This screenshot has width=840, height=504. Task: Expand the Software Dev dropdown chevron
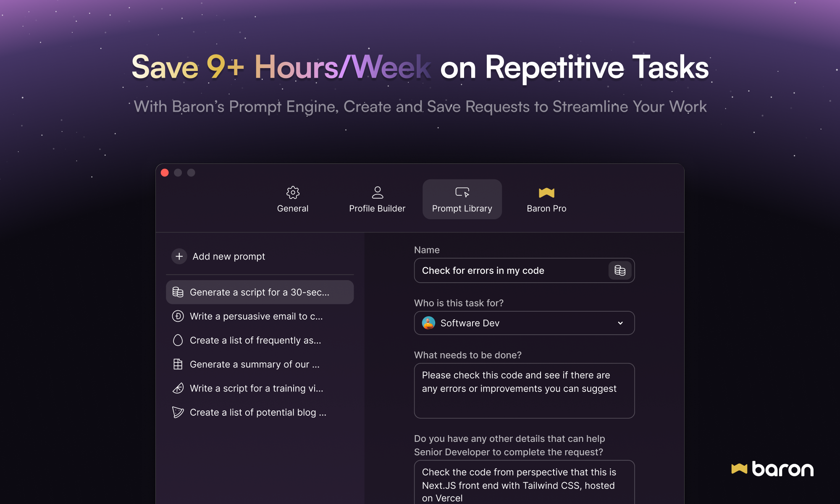(x=620, y=323)
